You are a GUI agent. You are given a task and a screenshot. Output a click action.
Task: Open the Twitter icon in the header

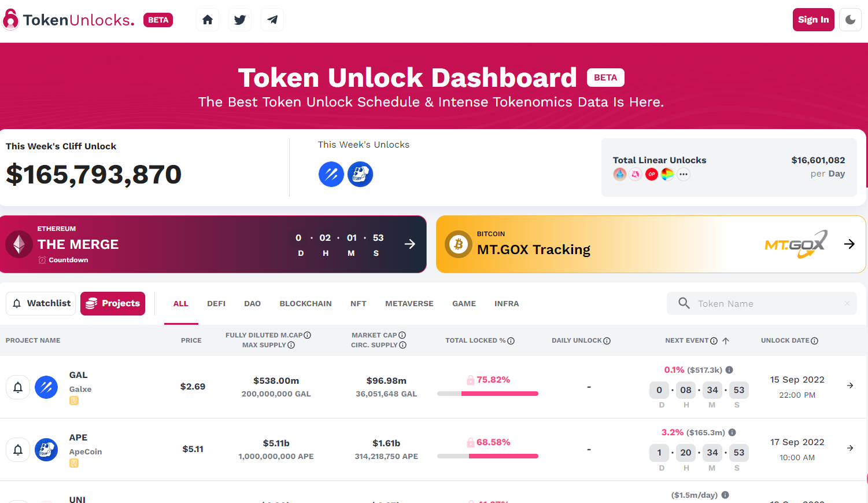(239, 19)
